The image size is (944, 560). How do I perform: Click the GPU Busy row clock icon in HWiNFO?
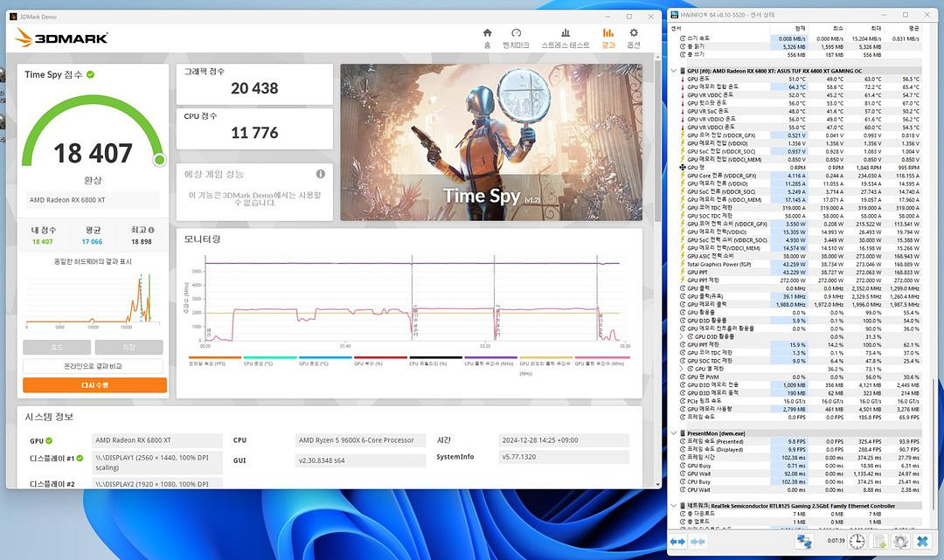[683, 466]
